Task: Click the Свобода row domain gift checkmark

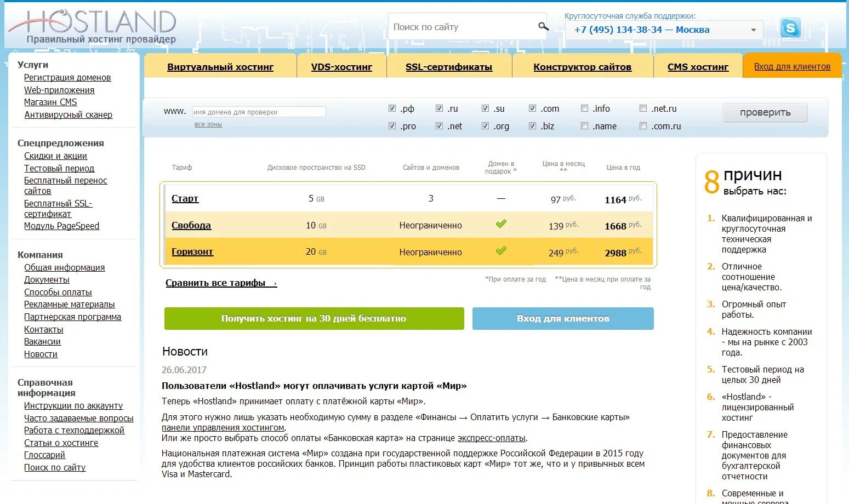Action: (501, 224)
